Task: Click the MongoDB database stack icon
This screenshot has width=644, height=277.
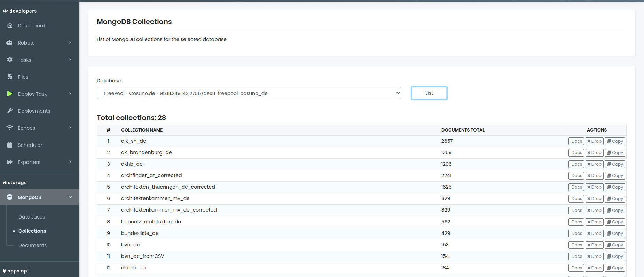Action: click(10, 197)
